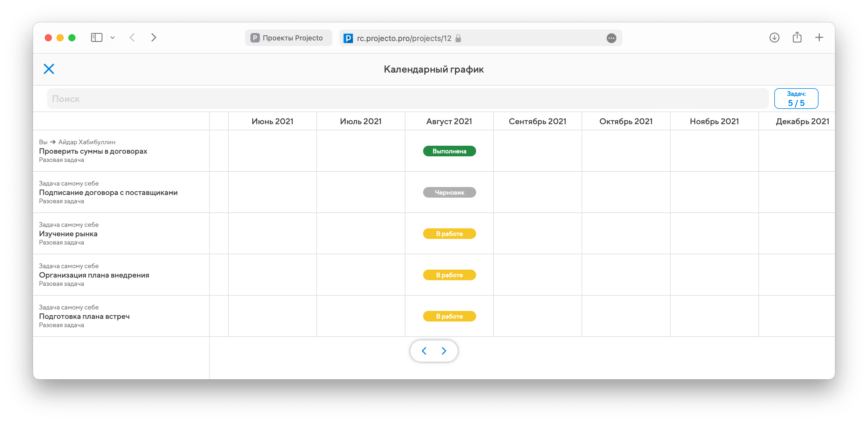This screenshot has width=868, height=423.
Task: Go forward with the browser forward arrow
Action: (154, 37)
